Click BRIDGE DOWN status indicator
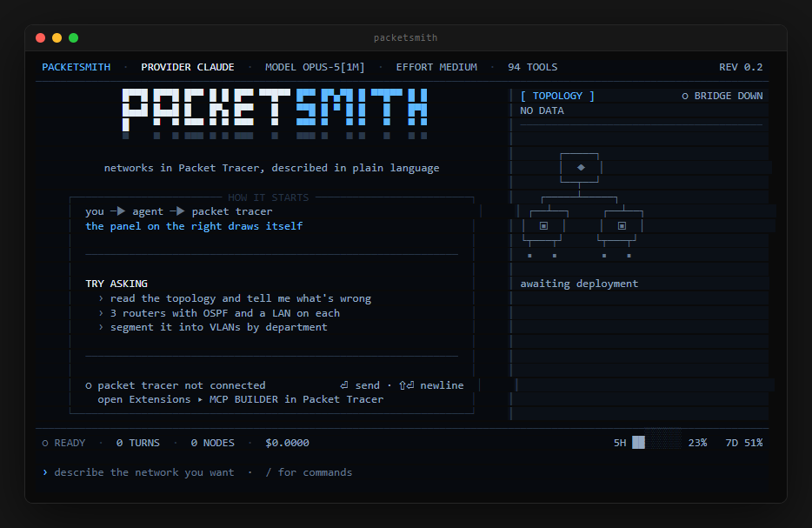Viewport: 812px width, 528px height. 722,96
